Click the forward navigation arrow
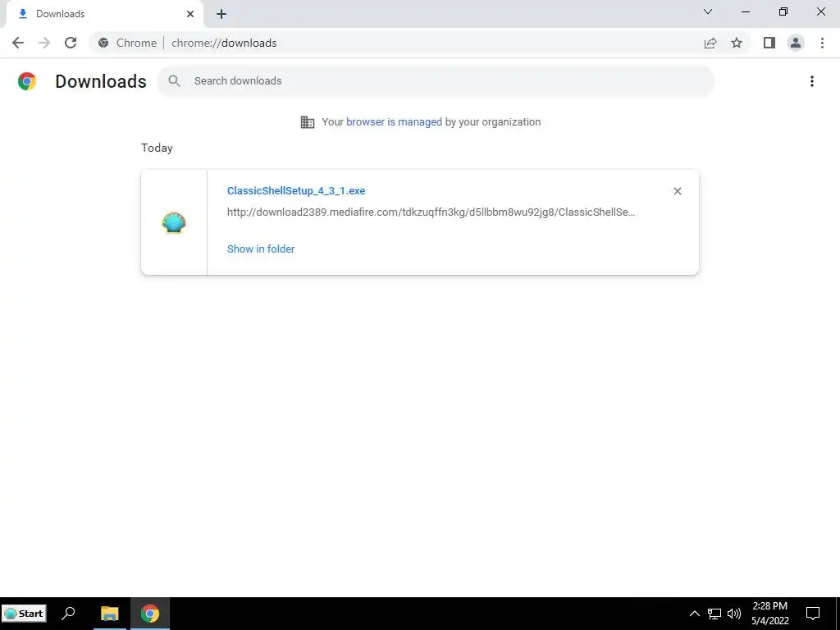 click(44, 43)
